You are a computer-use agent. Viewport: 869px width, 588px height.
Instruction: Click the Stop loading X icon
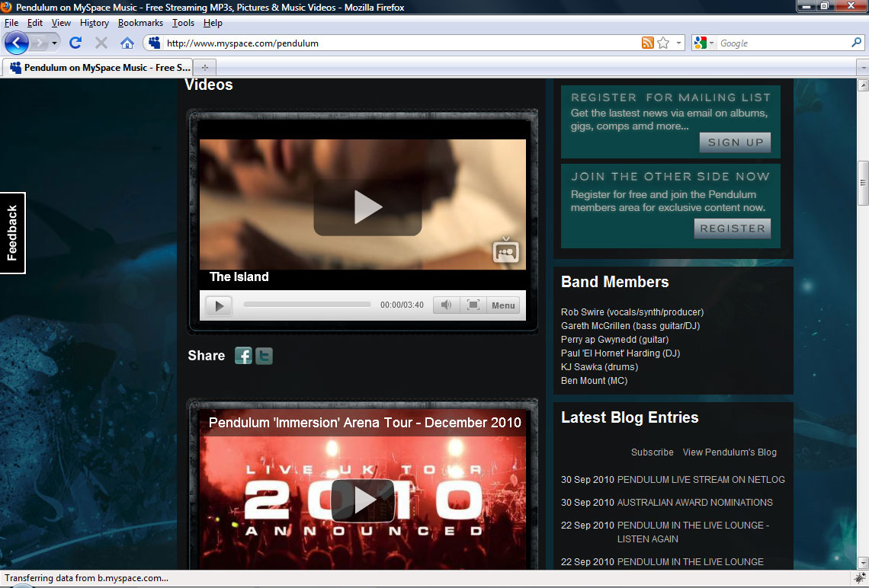101,43
